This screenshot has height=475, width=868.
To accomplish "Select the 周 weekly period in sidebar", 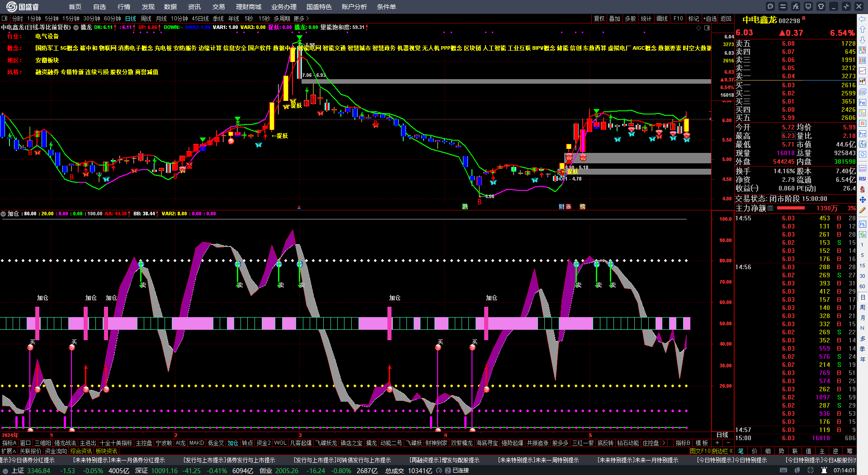I will [x=863, y=307].
